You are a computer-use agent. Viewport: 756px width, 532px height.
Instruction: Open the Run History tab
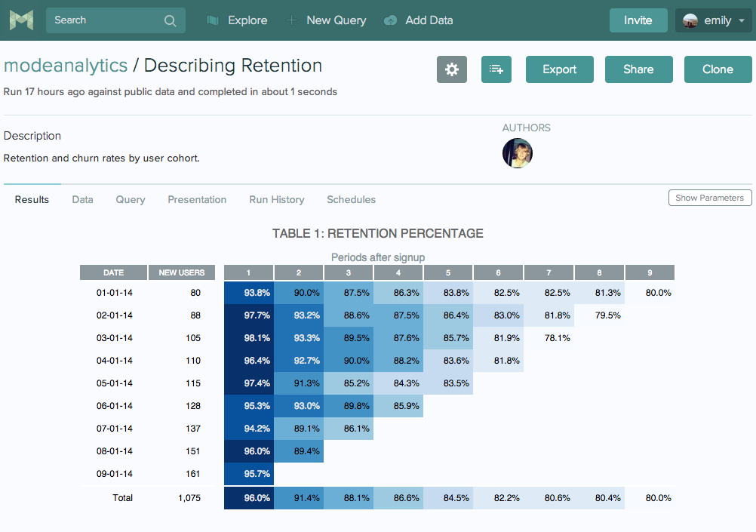276,199
